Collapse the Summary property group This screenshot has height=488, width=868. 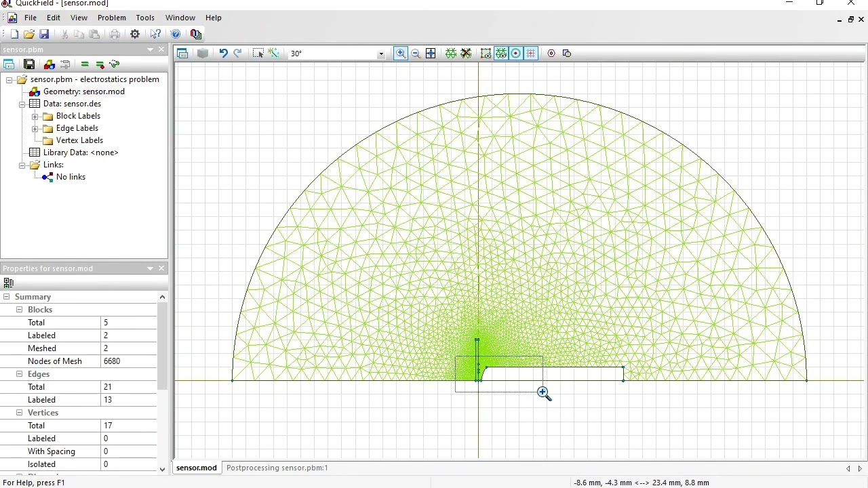pyautogui.click(x=7, y=297)
